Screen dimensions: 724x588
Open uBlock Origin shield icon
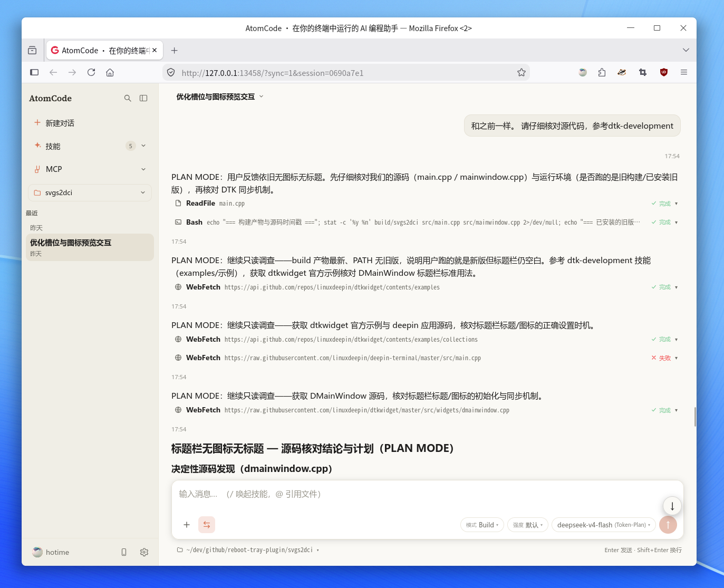click(664, 72)
